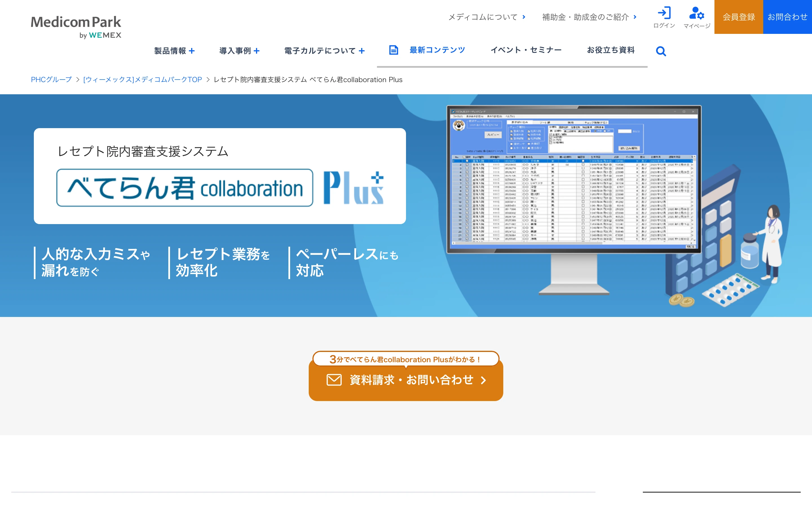The image size is (812, 508).
Task: Open お役立ち資料 navigation item
Action: point(611,50)
